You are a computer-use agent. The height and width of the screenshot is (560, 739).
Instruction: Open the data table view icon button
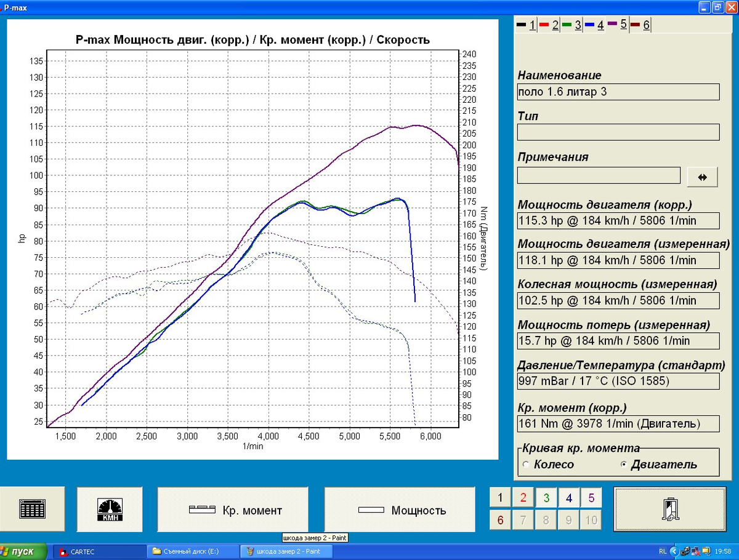(x=32, y=509)
